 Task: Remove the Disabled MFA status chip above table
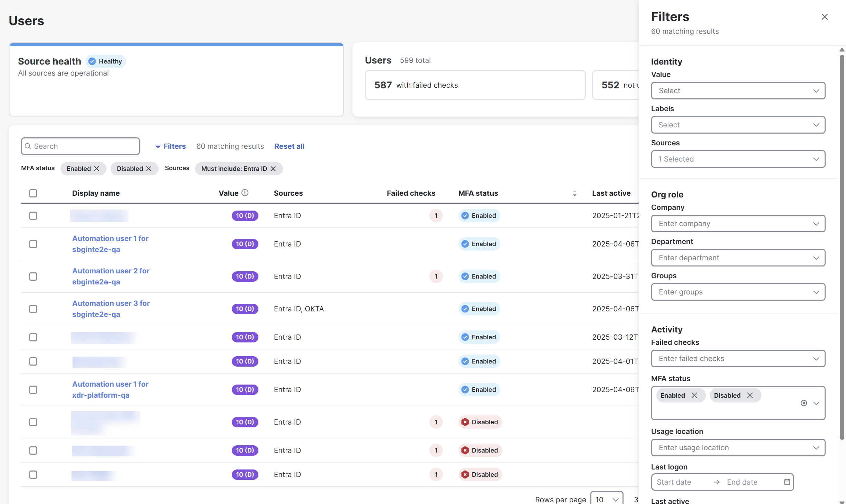click(149, 168)
